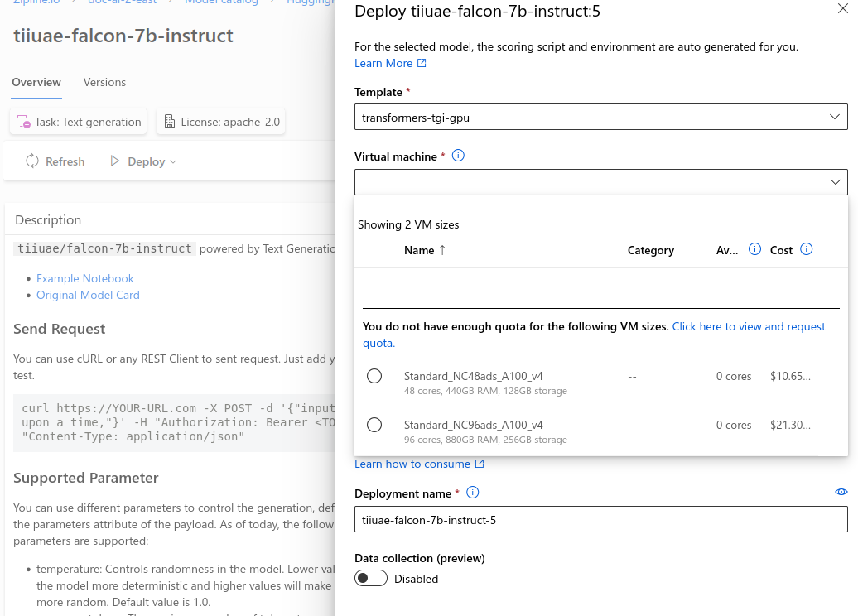This screenshot has height=616, width=858.
Task: Click the Cost column header
Action: (x=782, y=250)
